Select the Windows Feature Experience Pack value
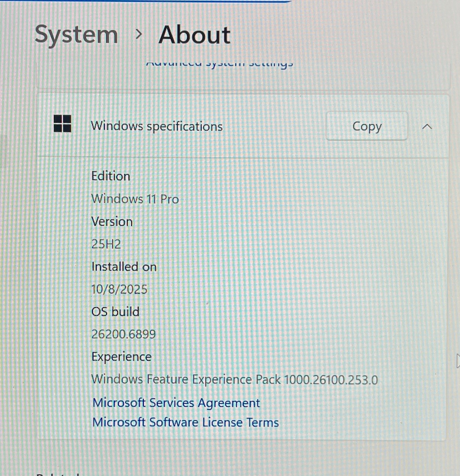Image resolution: width=460 pixels, height=476 pixels. [x=234, y=380]
